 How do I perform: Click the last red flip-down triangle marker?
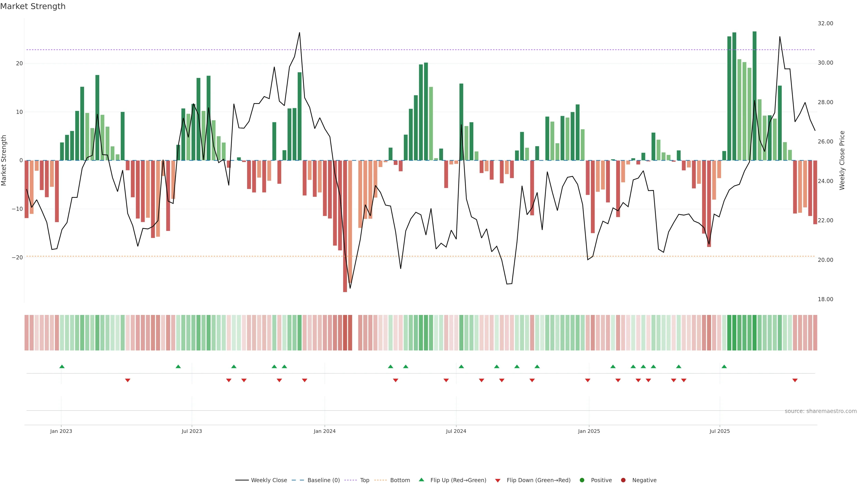(x=795, y=380)
